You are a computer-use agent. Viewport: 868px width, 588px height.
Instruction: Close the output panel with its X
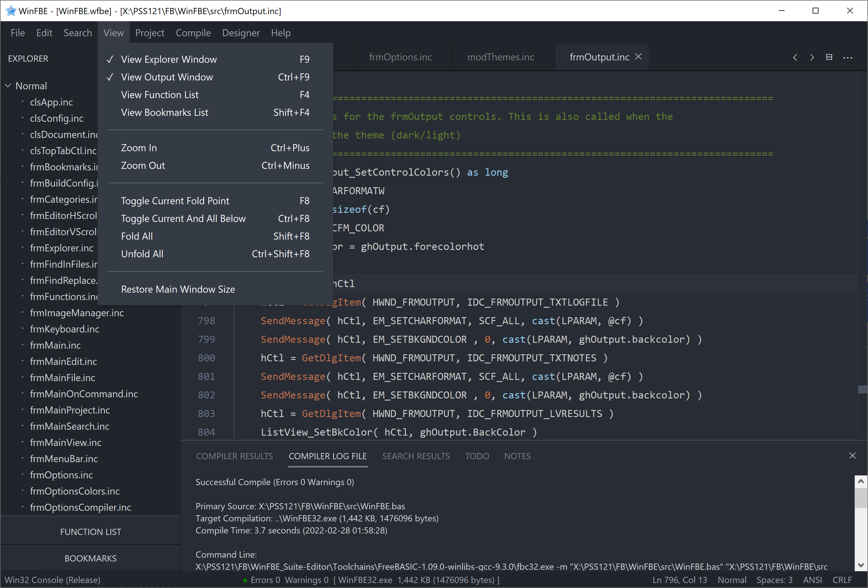(852, 455)
